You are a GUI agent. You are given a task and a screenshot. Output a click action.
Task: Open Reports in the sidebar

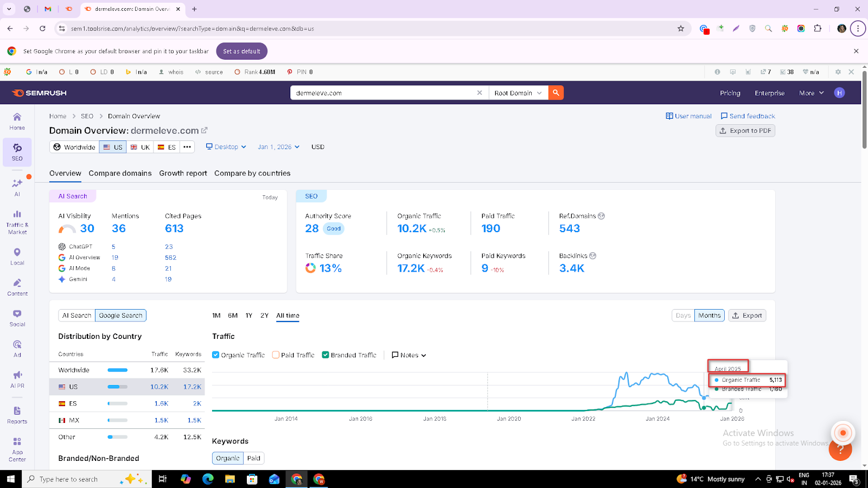click(x=17, y=415)
